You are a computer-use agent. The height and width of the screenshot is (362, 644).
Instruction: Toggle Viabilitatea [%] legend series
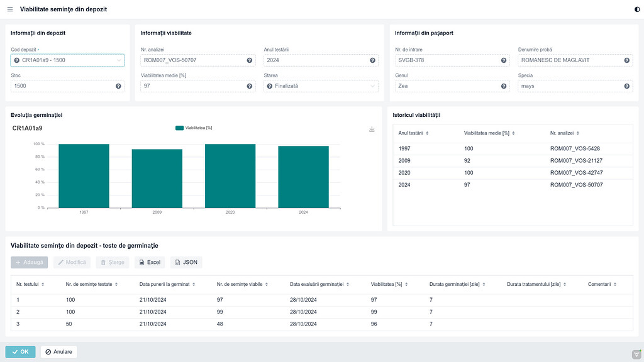[x=194, y=128]
